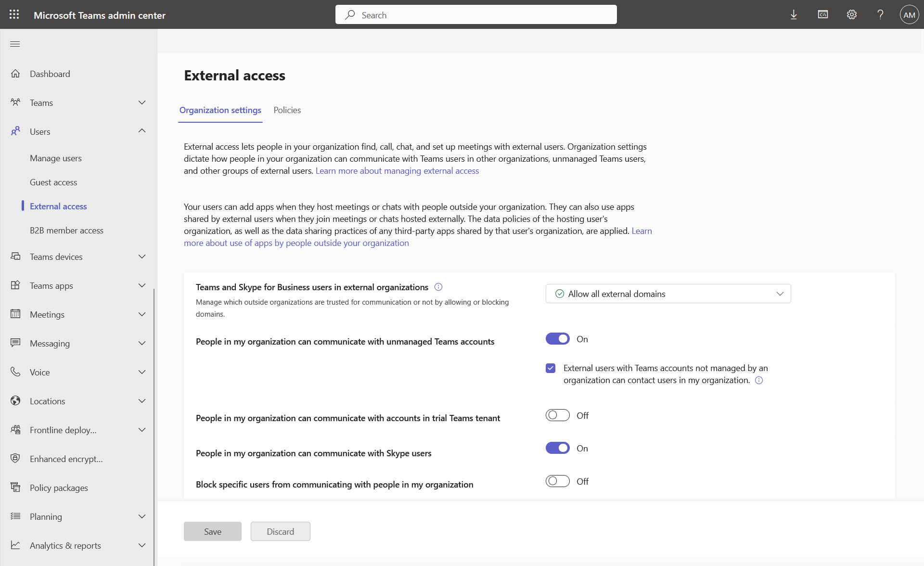The width and height of the screenshot is (924, 566).
Task: Uncheck external users can contact checkbox
Action: (x=551, y=368)
